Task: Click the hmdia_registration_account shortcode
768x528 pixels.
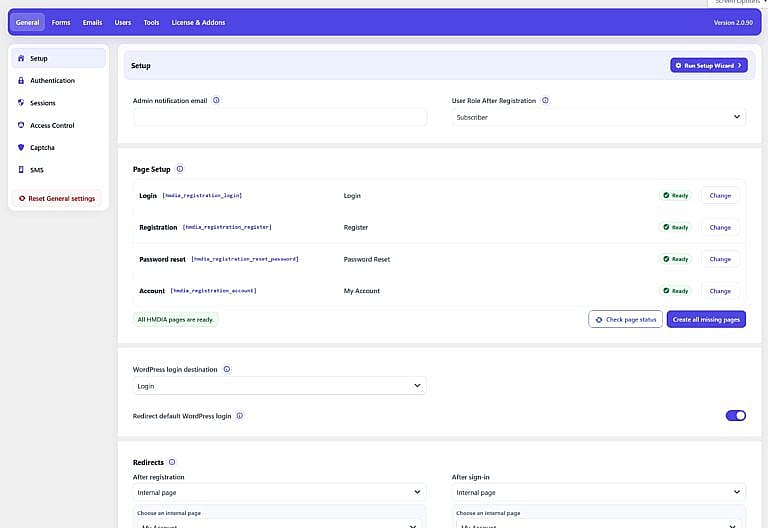Action: point(214,291)
